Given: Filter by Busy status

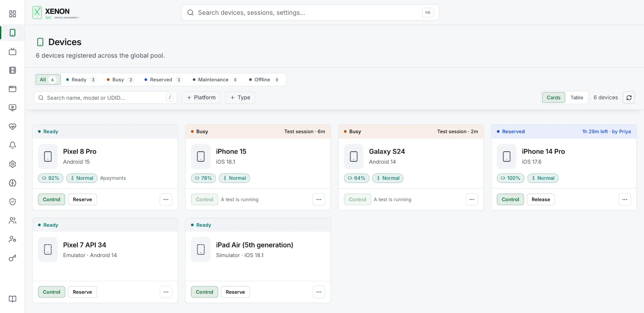Looking at the screenshot, I should tap(120, 80).
